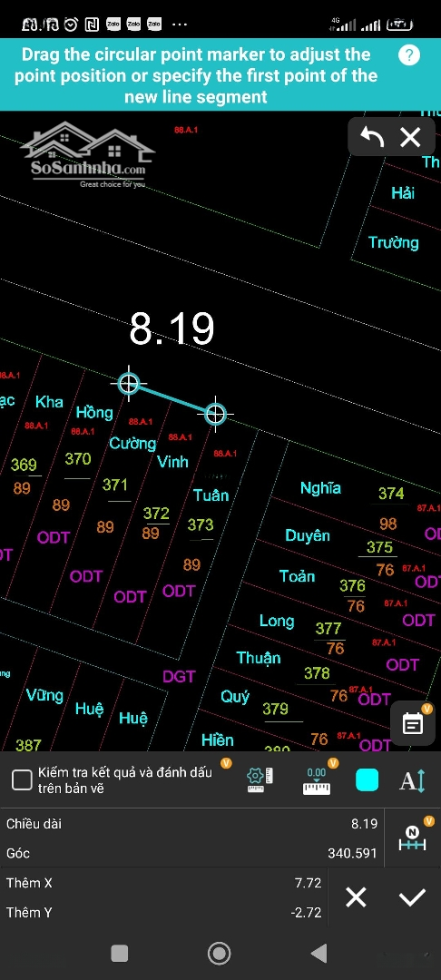Tap owner name 'Hải' on the map

pyautogui.click(x=403, y=192)
